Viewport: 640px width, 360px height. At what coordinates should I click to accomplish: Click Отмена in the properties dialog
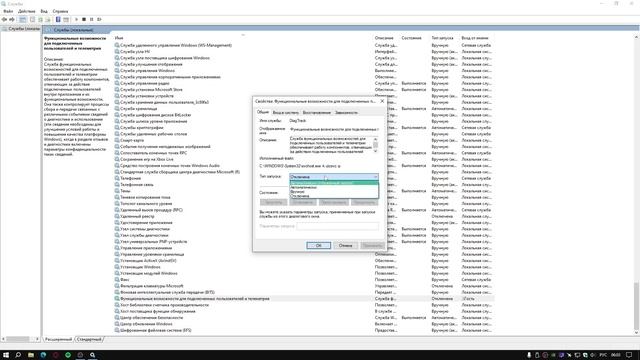(345, 245)
